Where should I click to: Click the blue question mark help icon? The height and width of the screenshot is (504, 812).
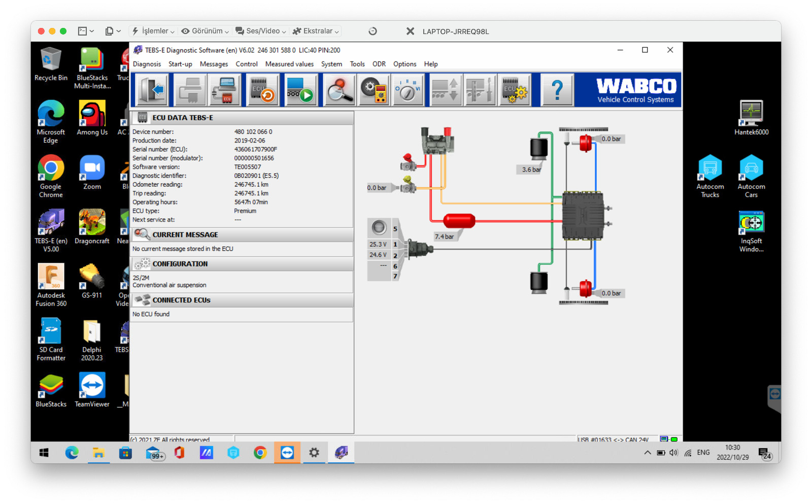point(557,90)
